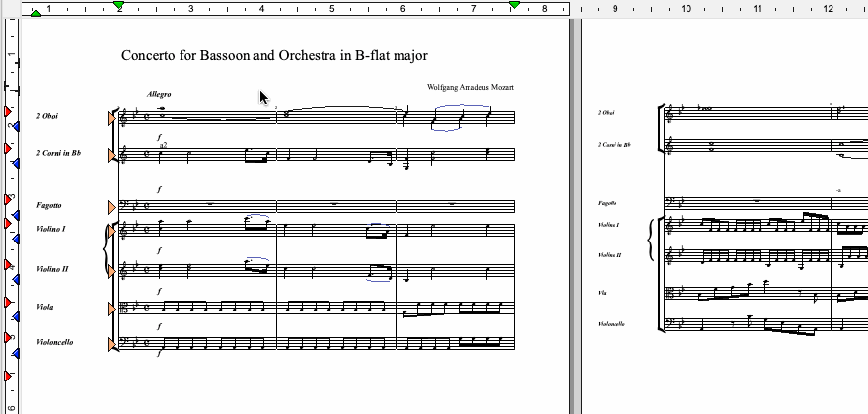Select the 'Vla' staff label on second page
The height and width of the screenshot is (414, 868).
pyautogui.click(x=602, y=293)
